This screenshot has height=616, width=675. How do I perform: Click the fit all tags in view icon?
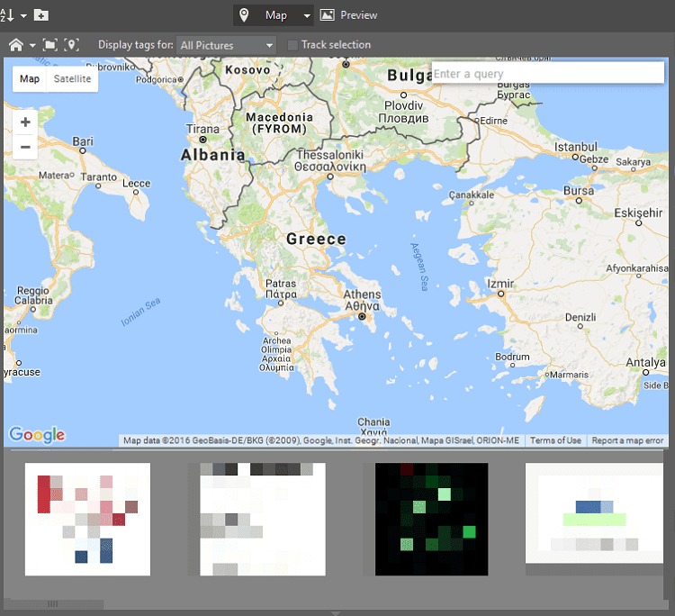[49, 45]
